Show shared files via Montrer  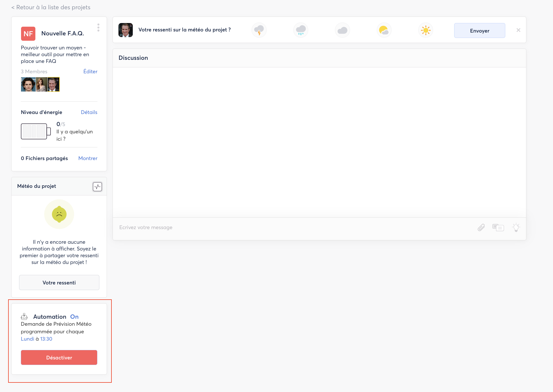click(88, 158)
